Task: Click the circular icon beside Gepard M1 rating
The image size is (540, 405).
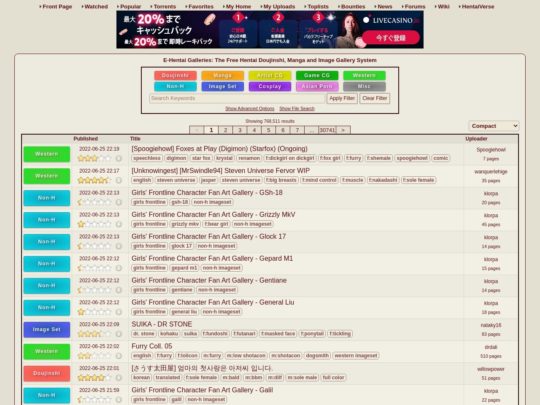Action: 118,268
